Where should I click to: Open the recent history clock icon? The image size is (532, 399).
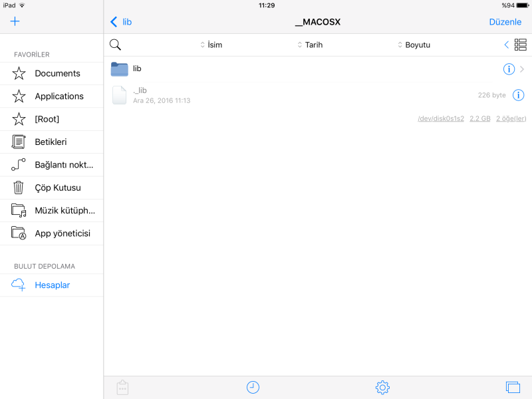pos(253,387)
